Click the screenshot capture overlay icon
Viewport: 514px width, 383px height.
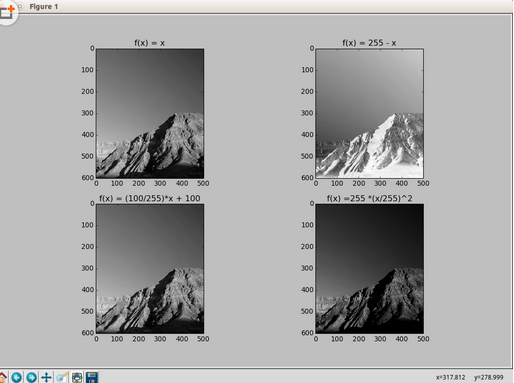[x=7, y=12]
